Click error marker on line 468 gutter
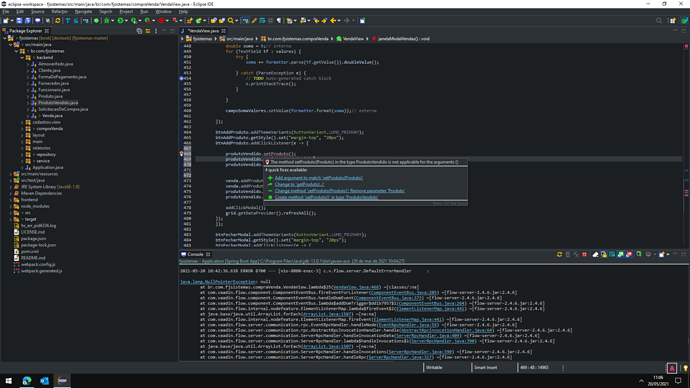690x388 pixels. coord(181,154)
